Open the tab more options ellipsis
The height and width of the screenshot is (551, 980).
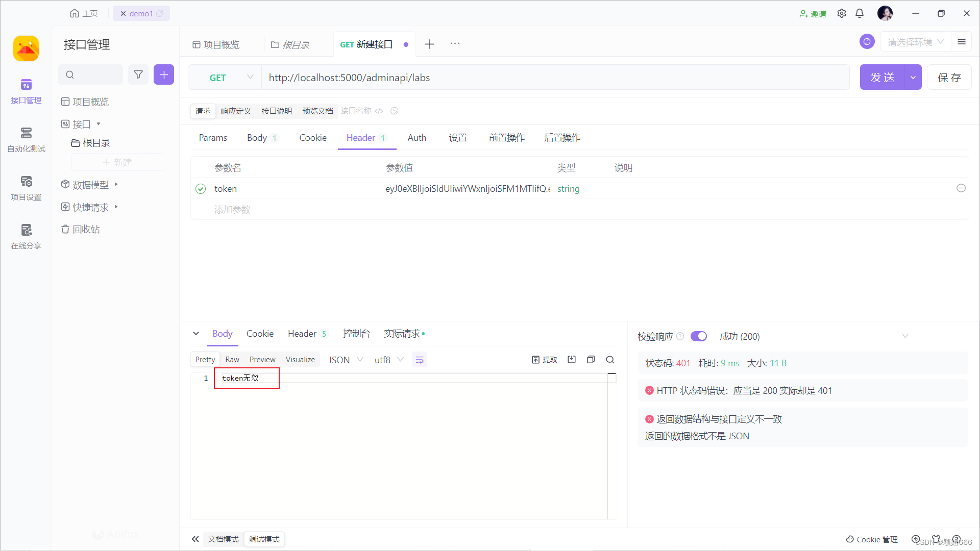tap(455, 43)
